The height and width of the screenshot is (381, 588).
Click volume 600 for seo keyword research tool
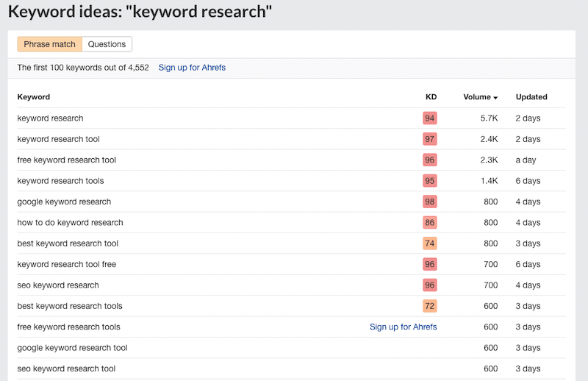tap(490, 368)
